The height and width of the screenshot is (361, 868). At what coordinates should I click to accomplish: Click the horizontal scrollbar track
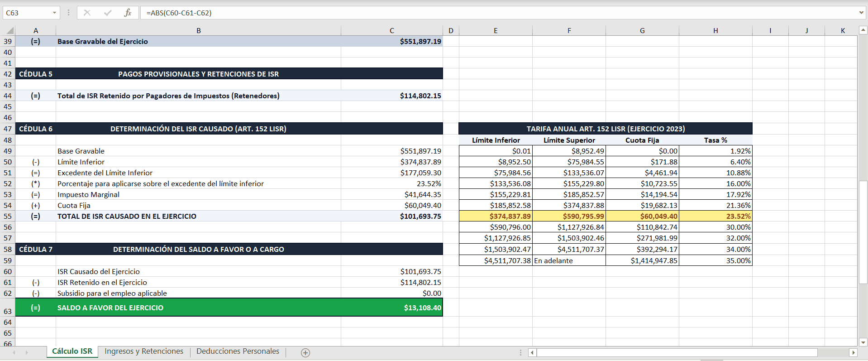(833, 352)
